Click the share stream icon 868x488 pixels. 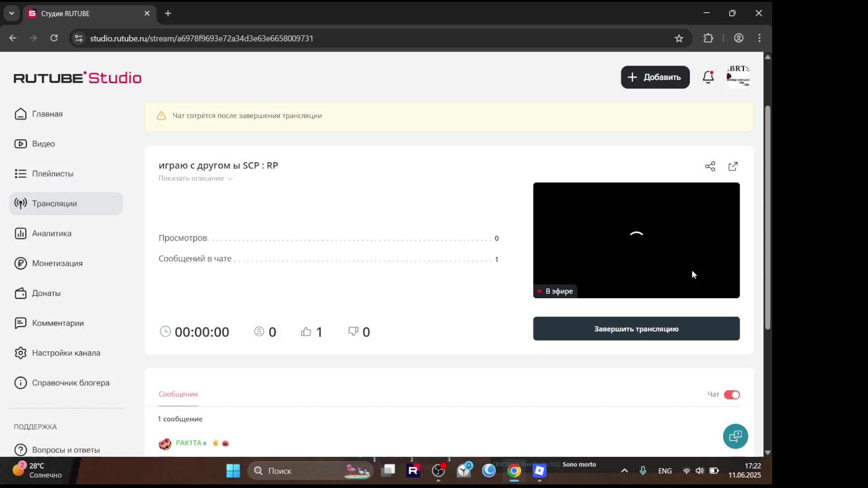[710, 166]
